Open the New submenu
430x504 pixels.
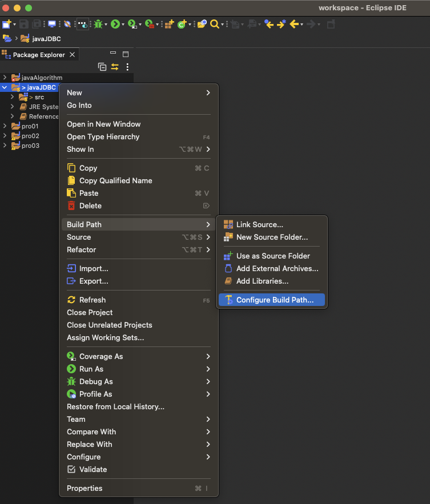[139, 92]
